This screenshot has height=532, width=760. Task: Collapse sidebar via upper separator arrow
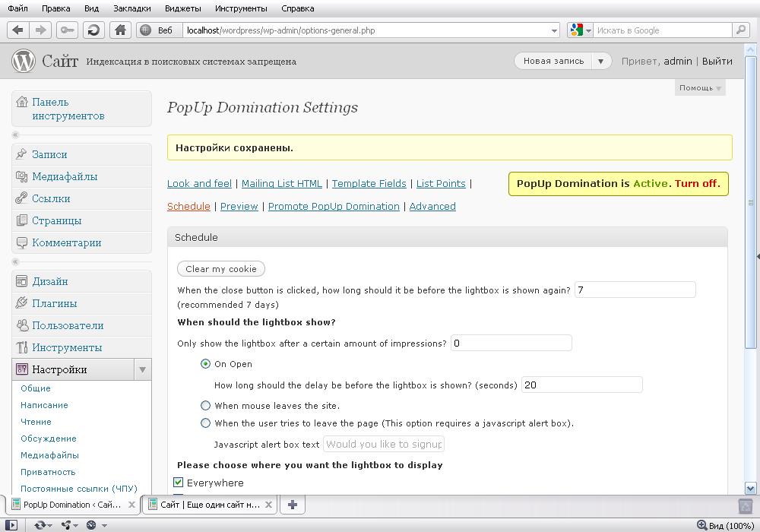click(x=15, y=135)
